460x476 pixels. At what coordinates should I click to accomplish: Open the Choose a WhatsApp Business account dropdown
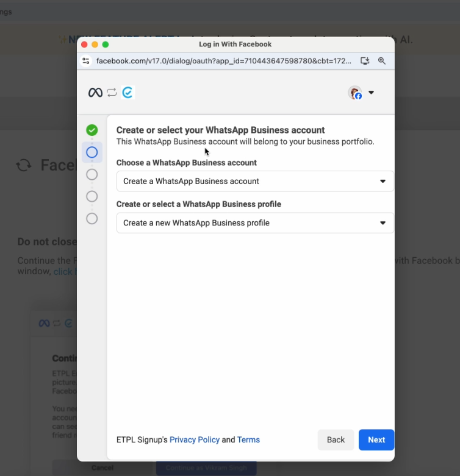click(255, 181)
